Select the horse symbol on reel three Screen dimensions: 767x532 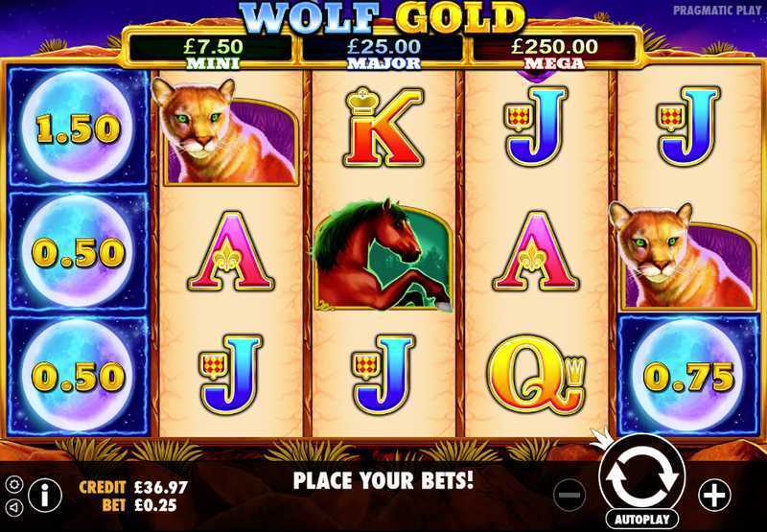click(x=382, y=254)
